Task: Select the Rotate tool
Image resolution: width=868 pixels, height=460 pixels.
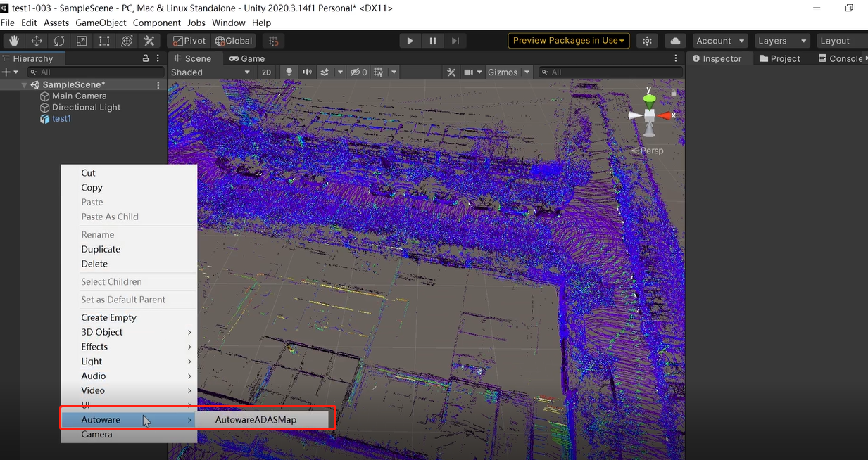Action: pyautogui.click(x=59, y=41)
